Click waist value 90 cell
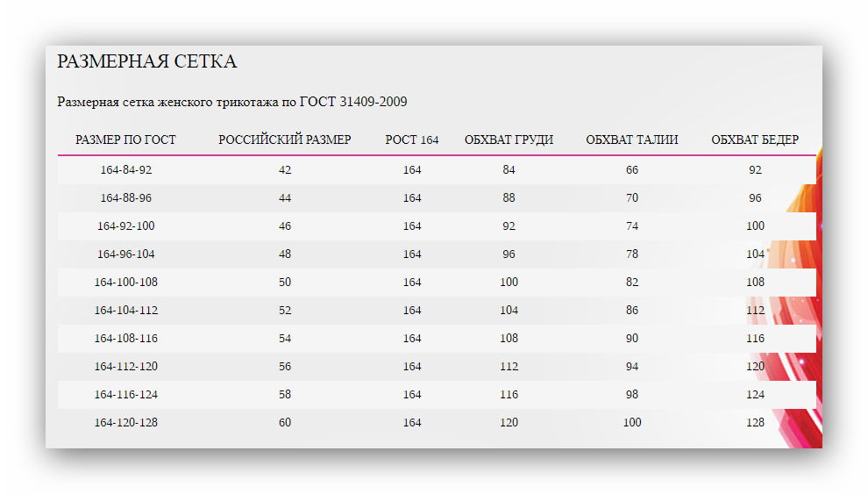 pyautogui.click(x=631, y=339)
